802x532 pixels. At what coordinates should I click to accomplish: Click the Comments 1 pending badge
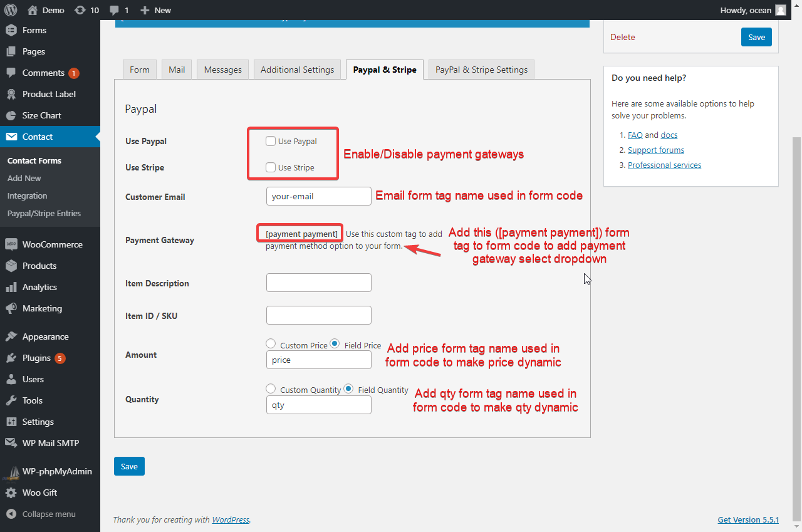[x=74, y=73]
